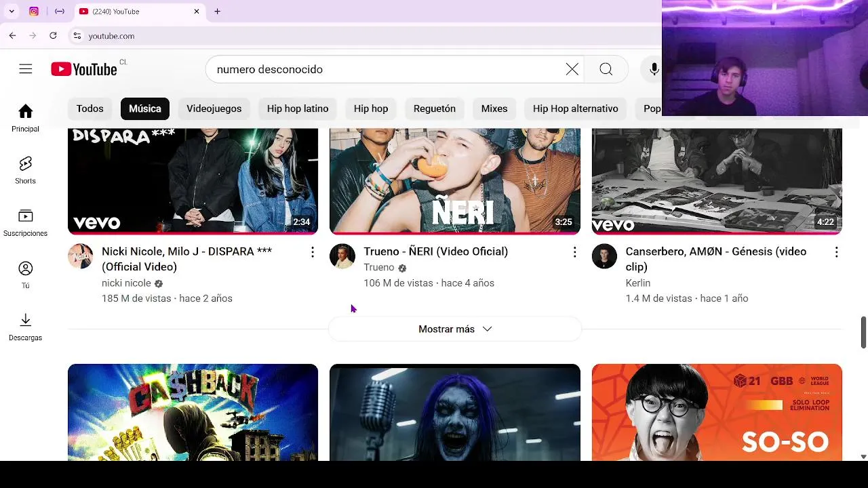
Task: Visit the nicki nicole channel name link
Action: point(126,283)
